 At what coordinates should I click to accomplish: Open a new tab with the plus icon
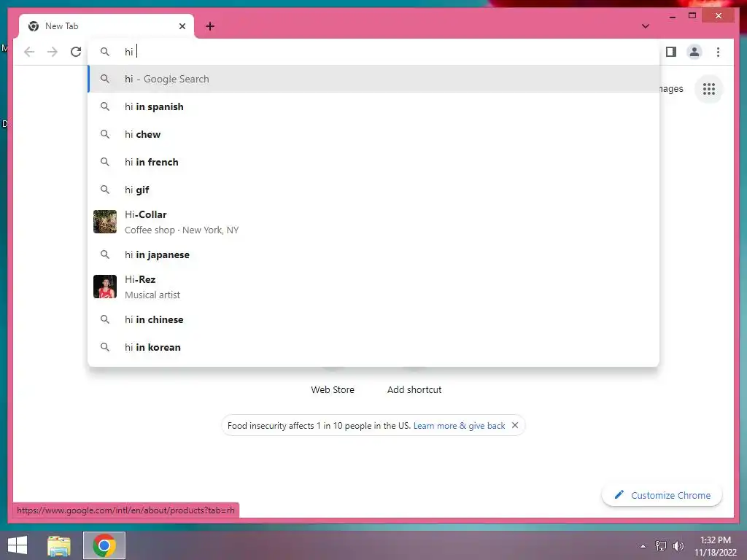210,26
